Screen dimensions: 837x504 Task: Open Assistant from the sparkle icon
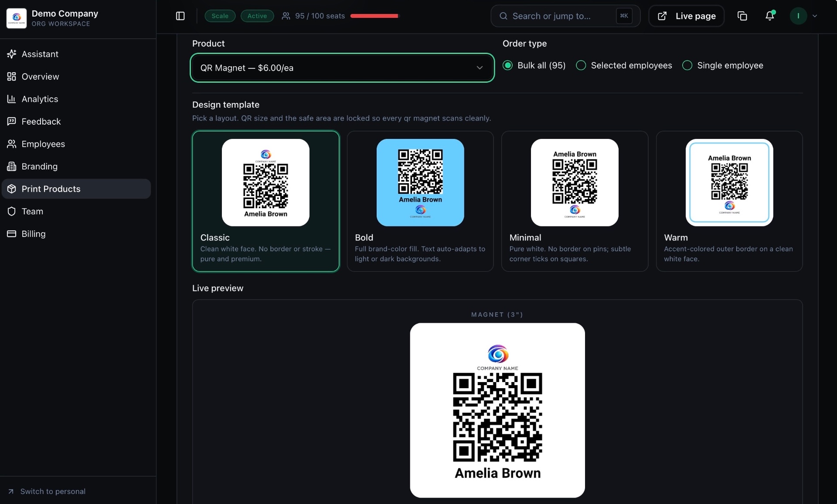point(12,54)
